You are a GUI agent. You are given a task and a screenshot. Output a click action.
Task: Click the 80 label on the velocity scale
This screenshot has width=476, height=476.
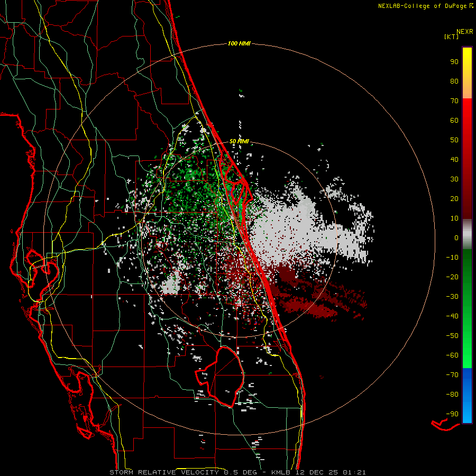point(454,81)
